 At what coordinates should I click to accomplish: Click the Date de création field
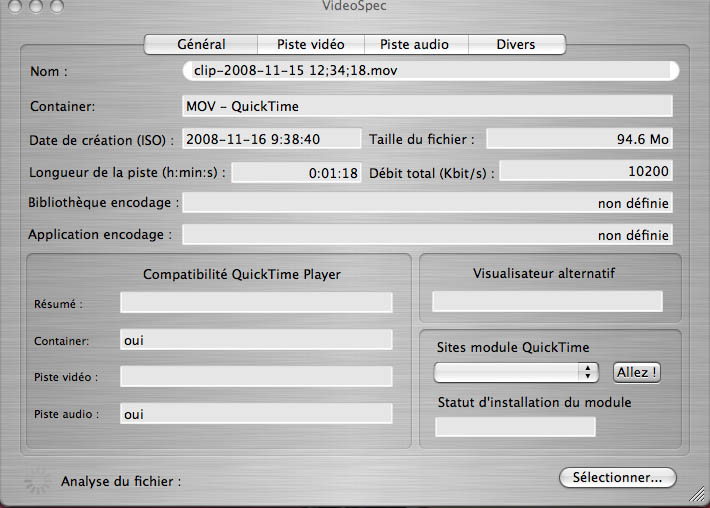coord(272,139)
